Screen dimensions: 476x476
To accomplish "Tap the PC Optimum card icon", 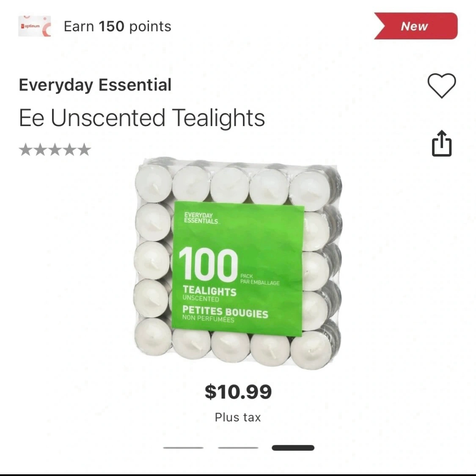I will point(35,26).
